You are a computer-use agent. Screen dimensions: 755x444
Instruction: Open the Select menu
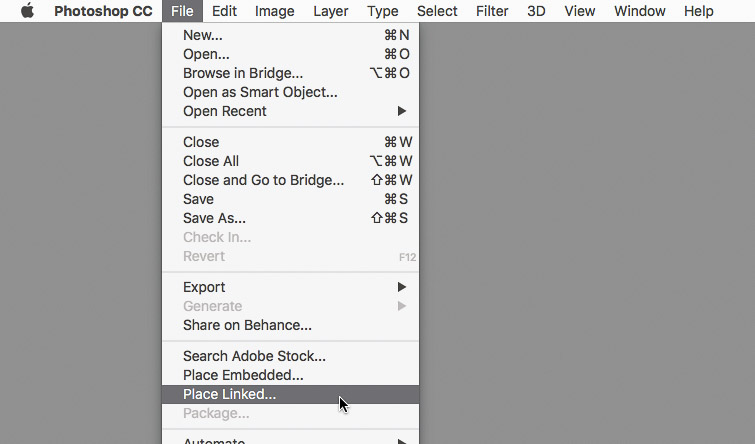(x=437, y=11)
